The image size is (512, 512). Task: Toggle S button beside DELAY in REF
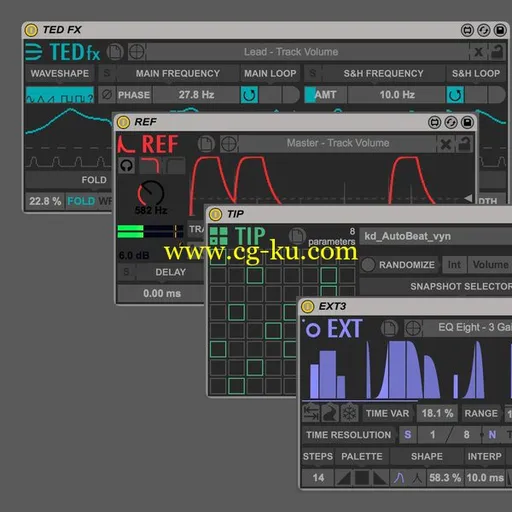pyautogui.click(x=126, y=272)
